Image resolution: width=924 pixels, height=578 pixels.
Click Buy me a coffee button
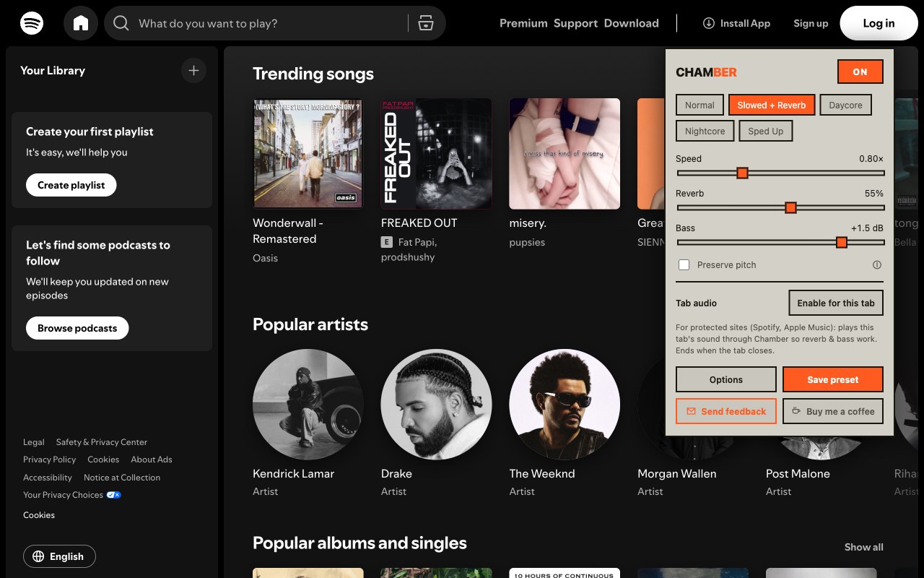coord(833,411)
